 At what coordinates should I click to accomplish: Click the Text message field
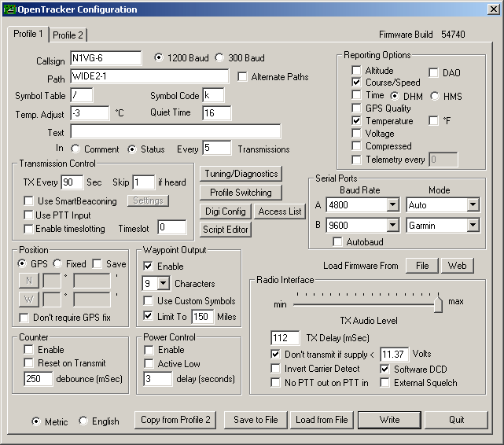click(x=175, y=132)
